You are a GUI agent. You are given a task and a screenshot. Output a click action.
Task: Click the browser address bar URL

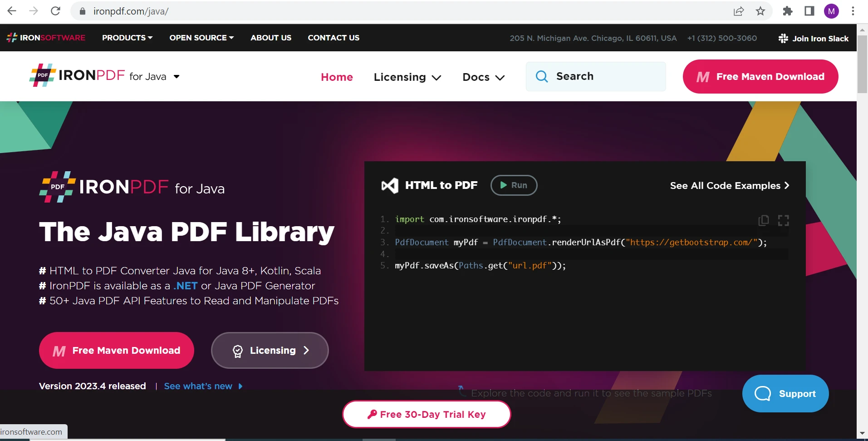(x=131, y=11)
